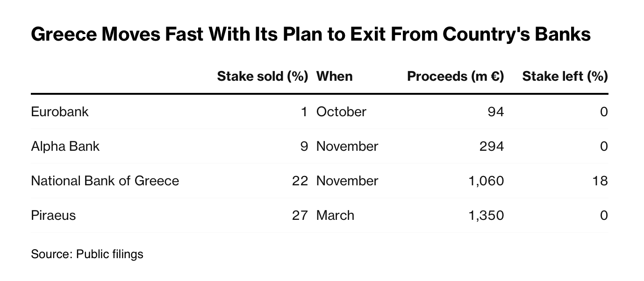The width and height of the screenshot is (644, 281).
Task: Click the 1,350 proceeds figure for Piraeus
Action: click(x=486, y=216)
